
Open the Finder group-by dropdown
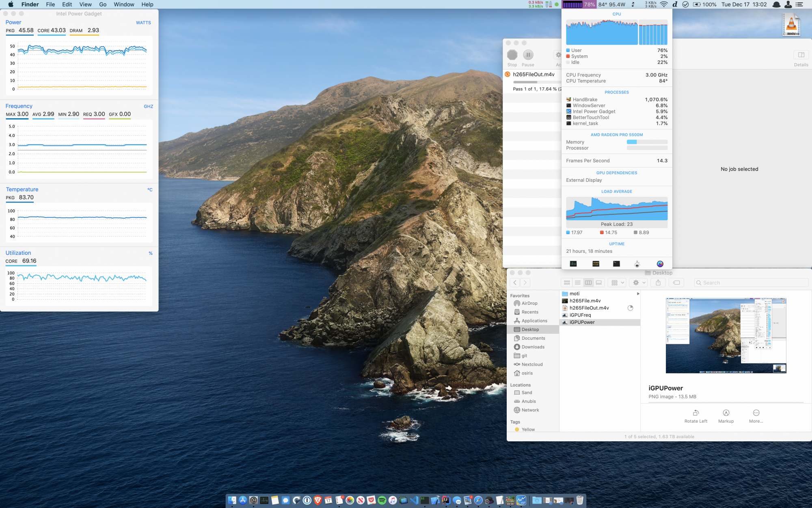[618, 282]
